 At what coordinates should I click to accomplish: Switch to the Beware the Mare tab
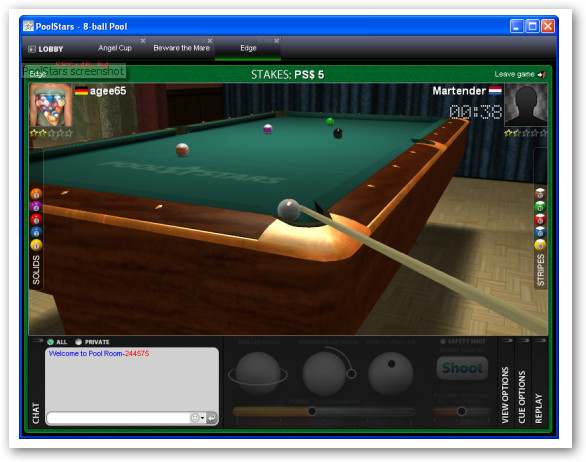tap(182, 48)
